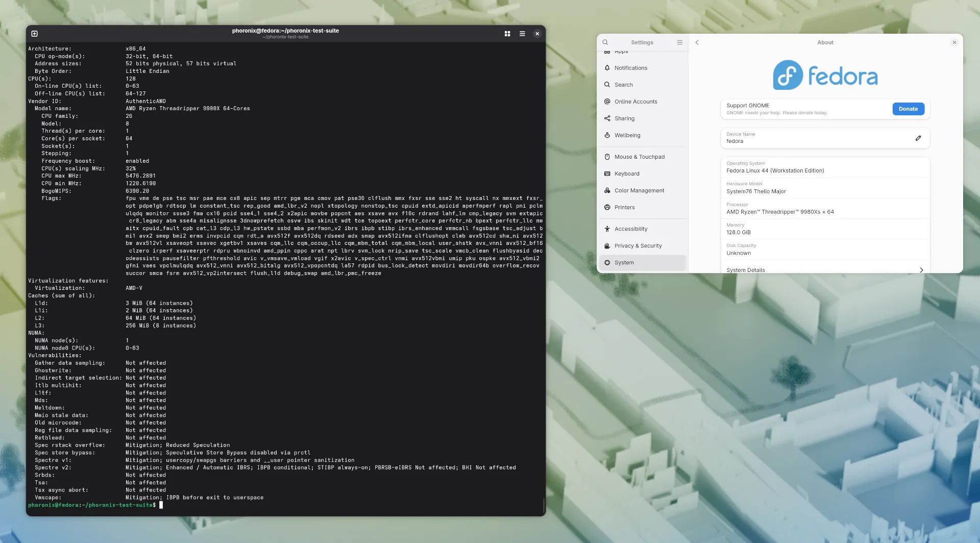Click the About title in the header
Image resolution: width=980 pixels, height=543 pixels.
[825, 42]
